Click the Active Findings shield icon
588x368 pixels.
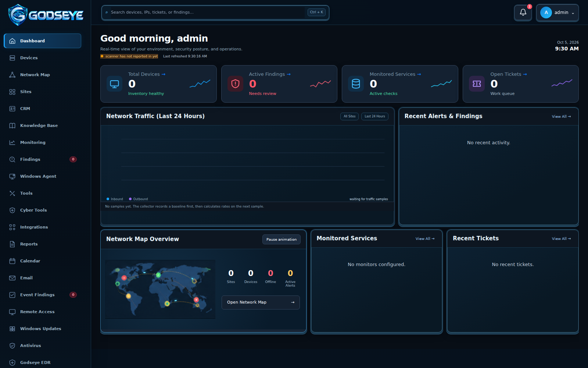[x=235, y=84]
